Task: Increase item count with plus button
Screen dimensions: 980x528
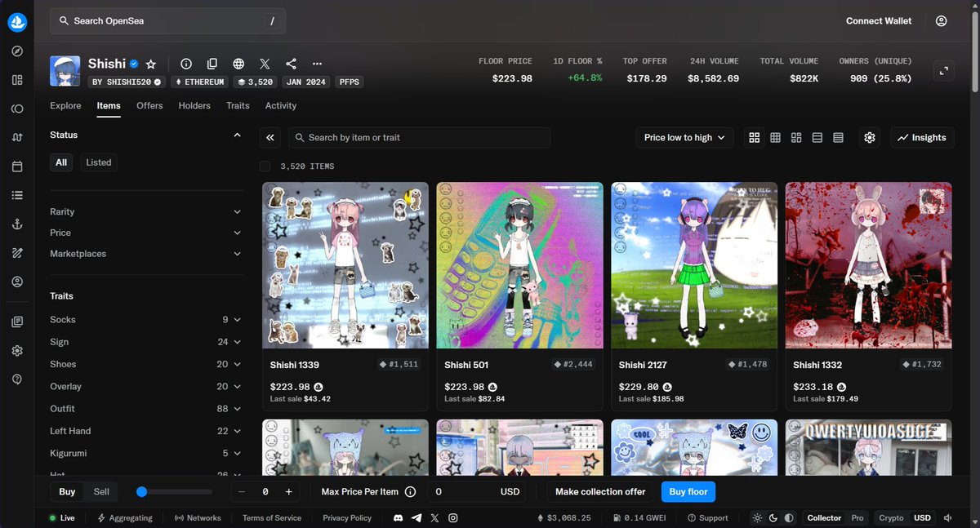Action: click(288, 492)
